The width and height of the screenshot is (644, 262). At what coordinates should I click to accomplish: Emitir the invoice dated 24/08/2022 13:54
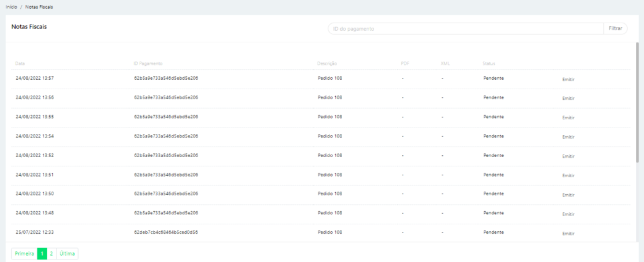point(569,137)
